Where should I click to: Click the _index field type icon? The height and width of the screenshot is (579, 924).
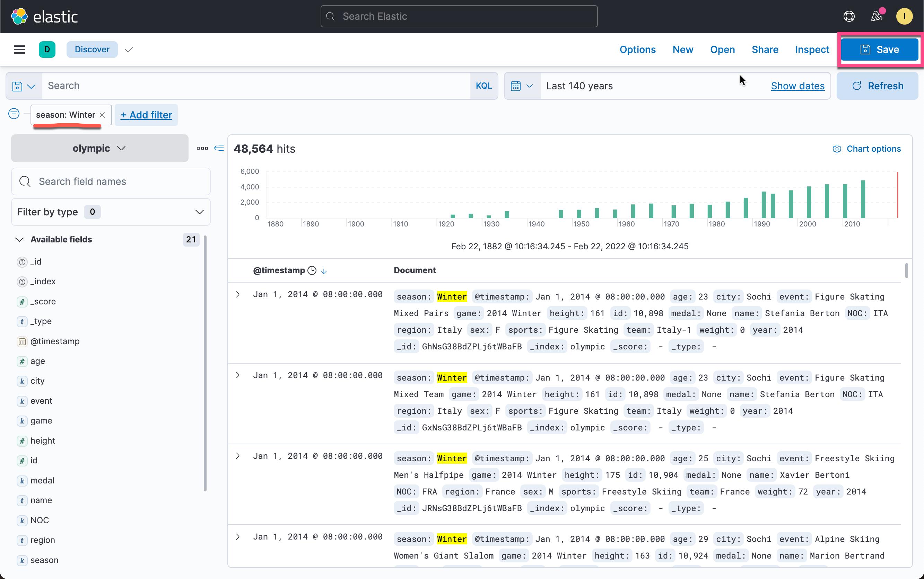pyautogui.click(x=22, y=282)
